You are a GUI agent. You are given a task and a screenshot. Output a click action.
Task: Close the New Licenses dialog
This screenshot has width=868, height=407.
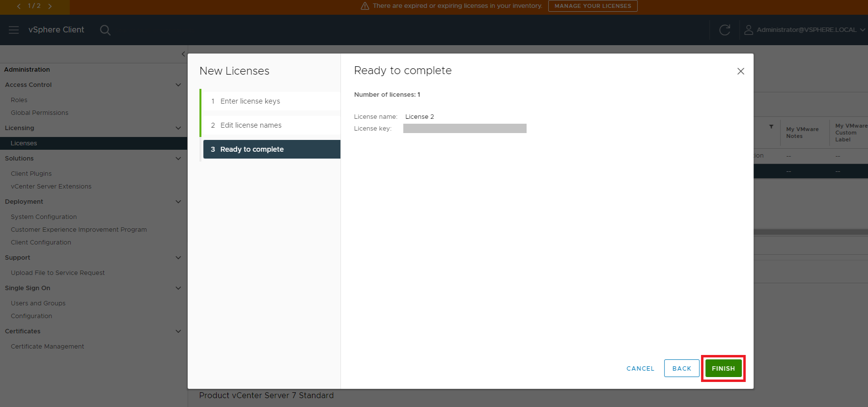[x=740, y=71]
